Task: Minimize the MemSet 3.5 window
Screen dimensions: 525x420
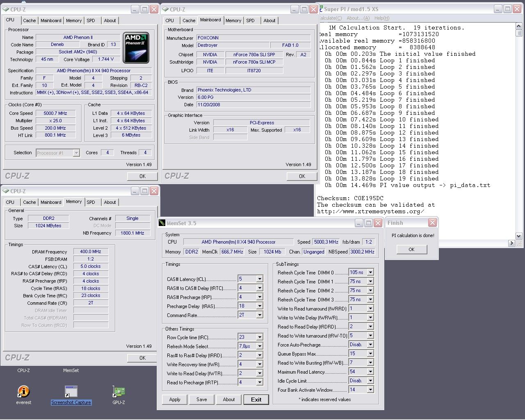Action: click(x=359, y=223)
